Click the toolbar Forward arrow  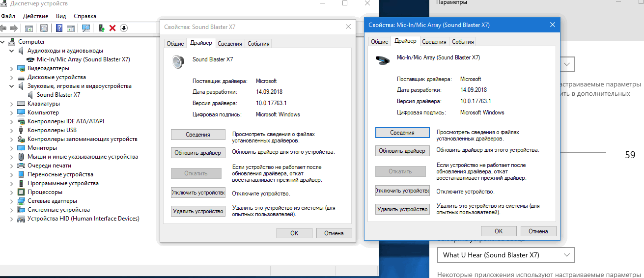(14, 28)
